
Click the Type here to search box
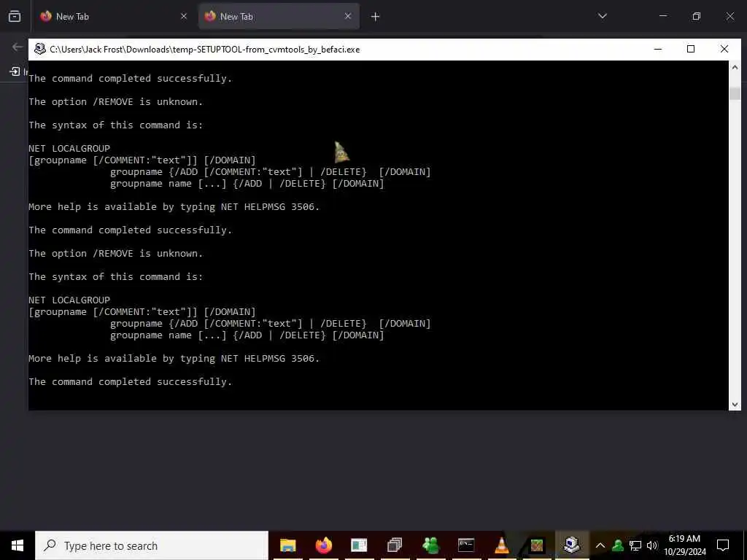tap(152, 545)
